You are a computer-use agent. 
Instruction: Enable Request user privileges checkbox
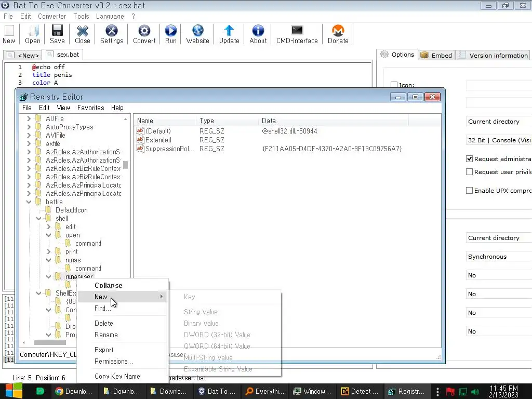pos(469,172)
